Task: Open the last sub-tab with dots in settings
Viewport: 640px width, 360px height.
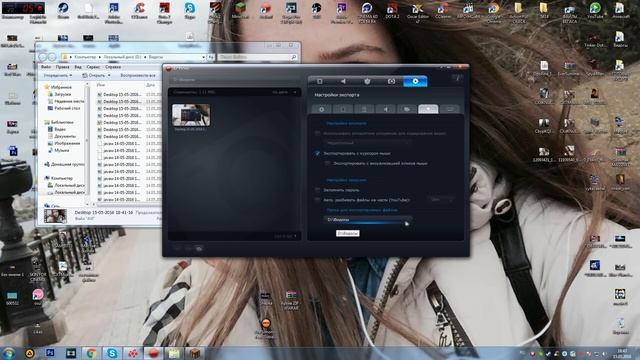Action: point(449,109)
